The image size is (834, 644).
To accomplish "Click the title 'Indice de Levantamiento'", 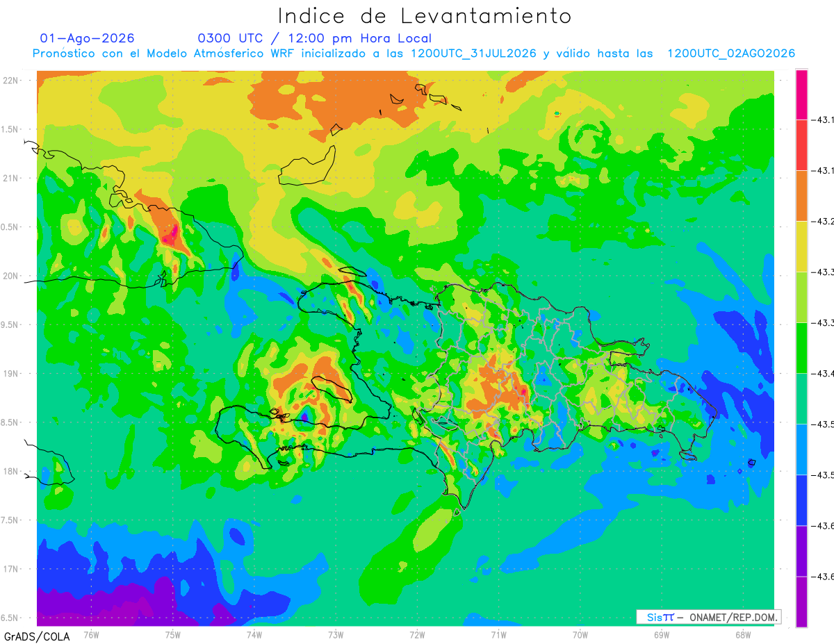I will pos(424,15).
